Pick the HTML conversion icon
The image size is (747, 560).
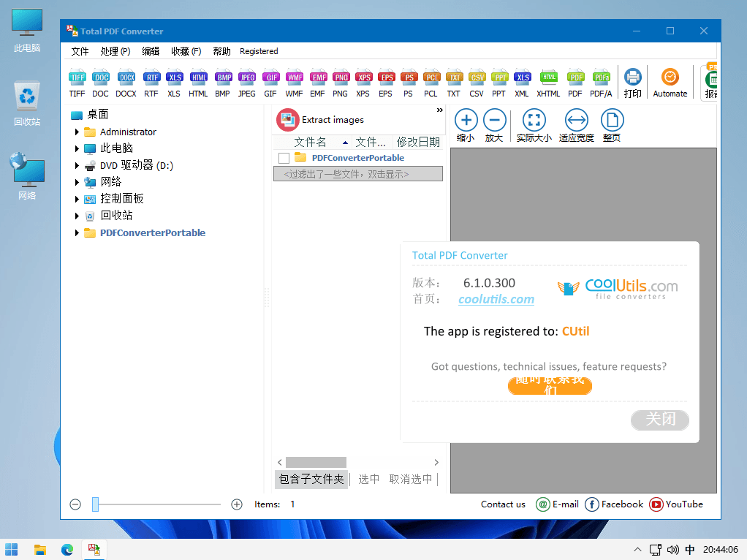pos(198,83)
